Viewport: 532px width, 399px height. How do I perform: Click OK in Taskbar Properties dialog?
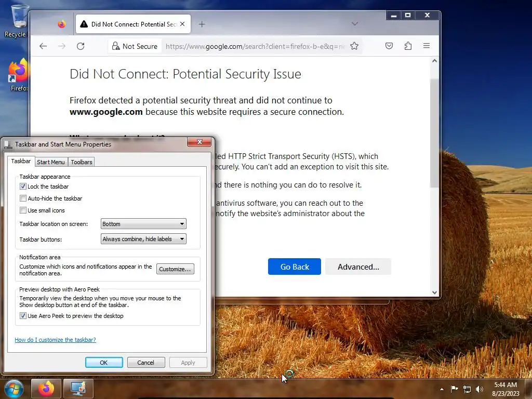tap(104, 362)
